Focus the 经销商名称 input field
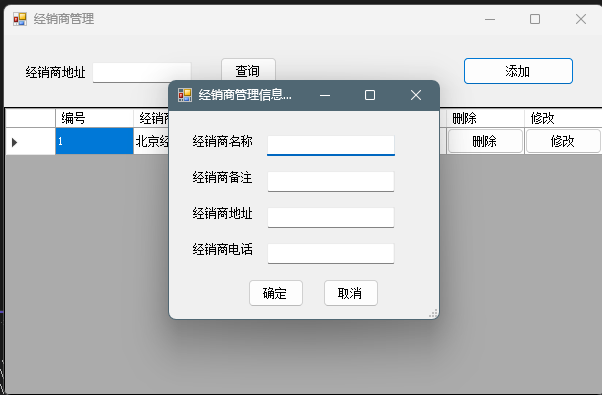This screenshot has height=395, width=602. 331,145
